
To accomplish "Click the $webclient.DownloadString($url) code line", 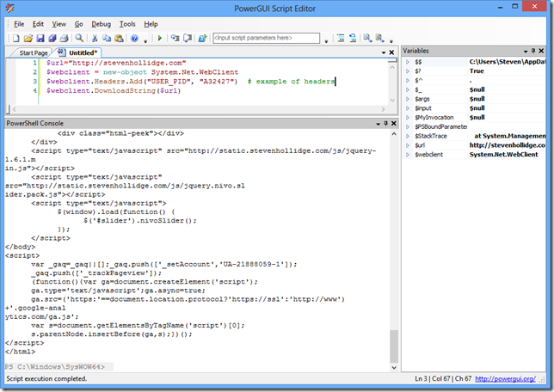I will pyautogui.click(x=114, y=91).
